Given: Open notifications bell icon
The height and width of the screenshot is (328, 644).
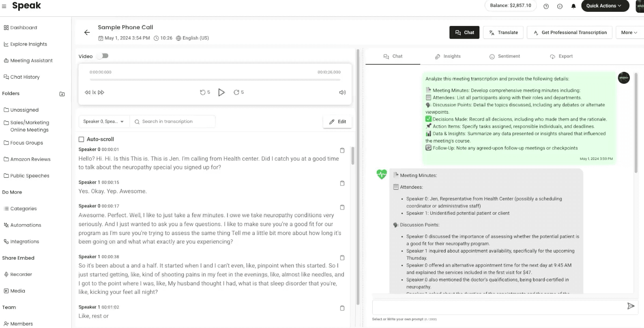Looking at the screenshot, I should (x=573, y=6).
